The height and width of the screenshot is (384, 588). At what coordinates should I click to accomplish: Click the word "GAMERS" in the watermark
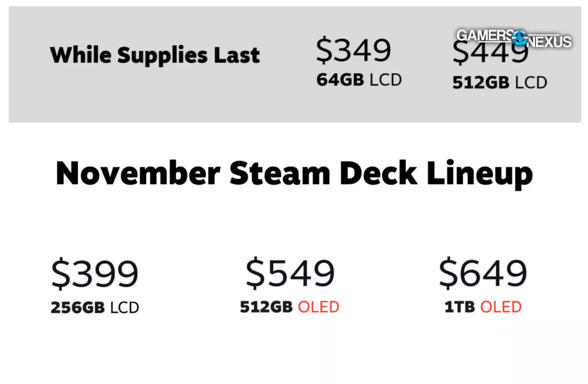(x=485, y=35)
